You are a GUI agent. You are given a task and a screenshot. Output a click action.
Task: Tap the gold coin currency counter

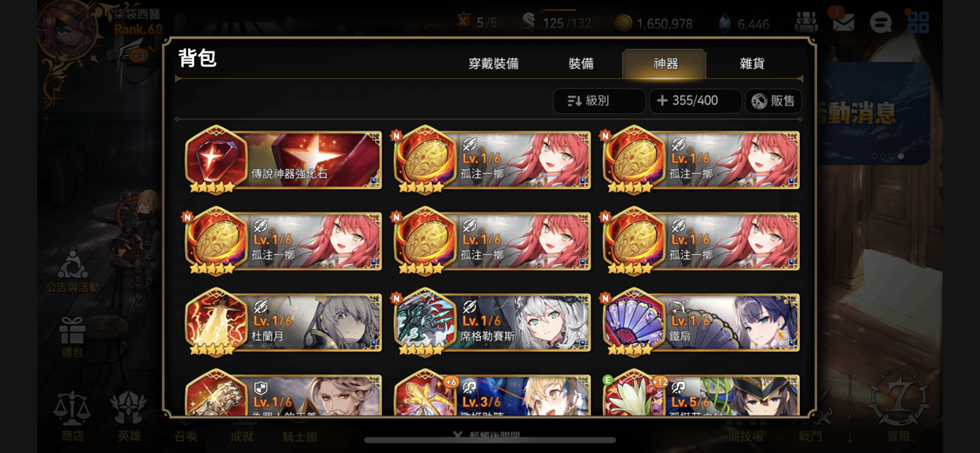653,24
